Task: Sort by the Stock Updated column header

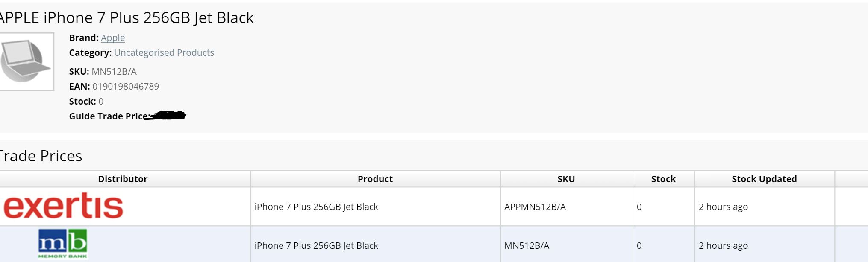Action: (765, 179)
